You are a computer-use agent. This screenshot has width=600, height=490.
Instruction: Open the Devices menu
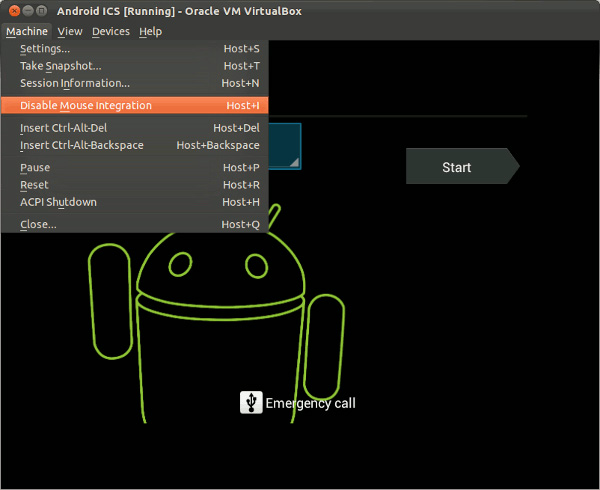pos(111,31)
